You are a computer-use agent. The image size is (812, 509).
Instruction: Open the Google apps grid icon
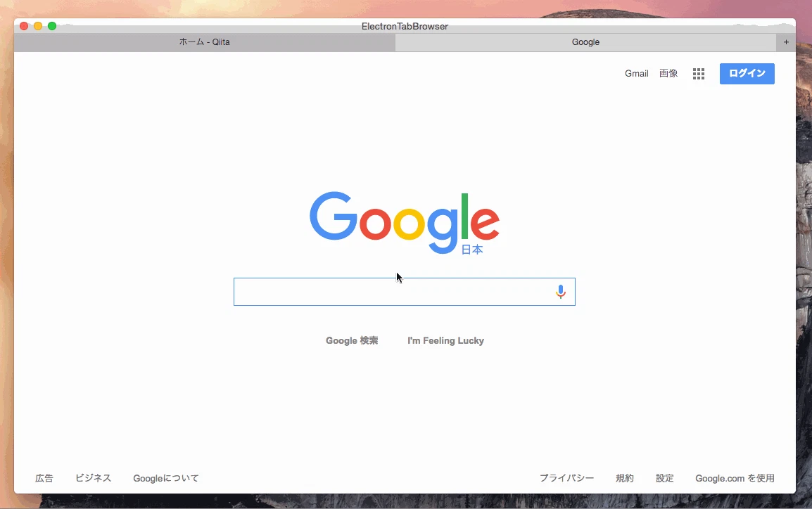click(x=699, y=74)
